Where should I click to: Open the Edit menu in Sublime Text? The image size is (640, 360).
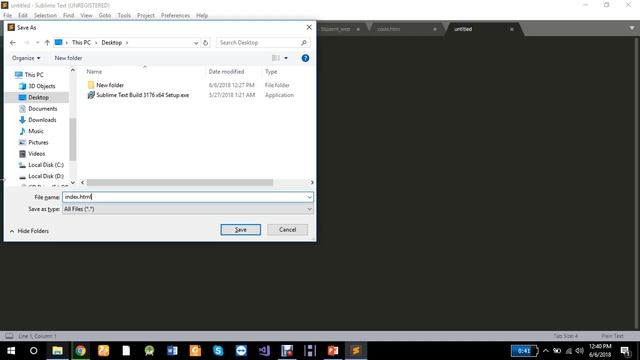23,15
